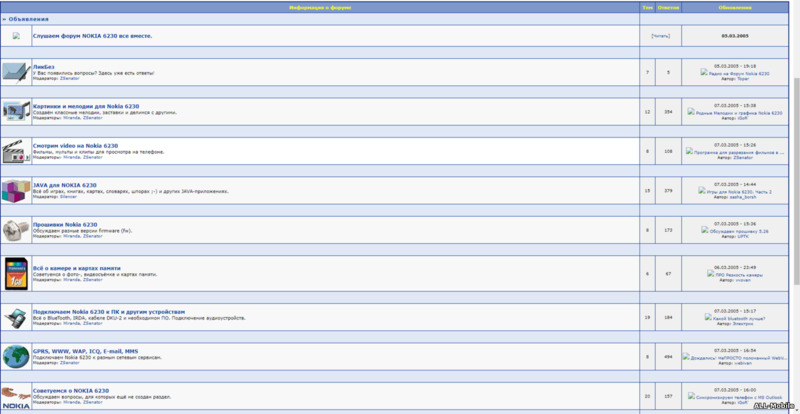This screenshot has height=414, width=800.
Task: Open author UFTK profile link
Action: [x=743, y=237]
